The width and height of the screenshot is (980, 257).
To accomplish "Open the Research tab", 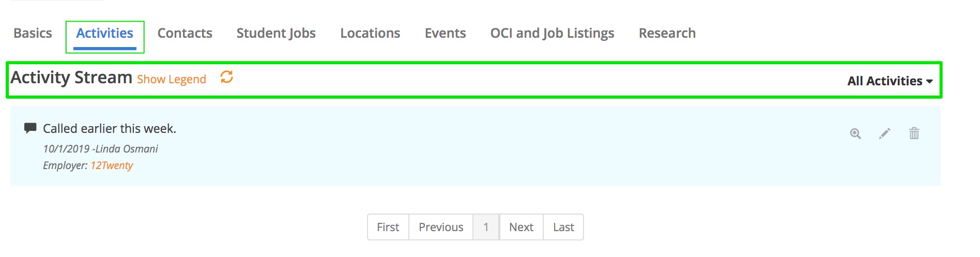I will click(x=667, y=33).
